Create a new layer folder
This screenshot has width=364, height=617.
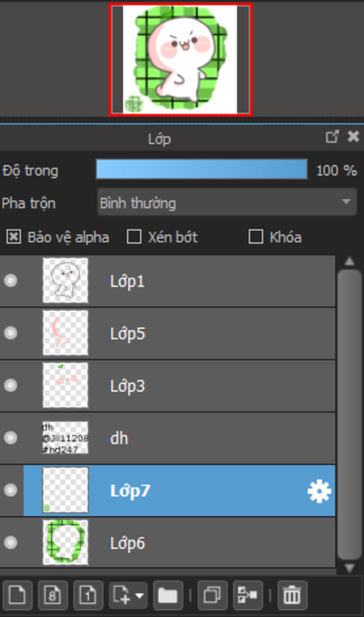coord(168,594)
